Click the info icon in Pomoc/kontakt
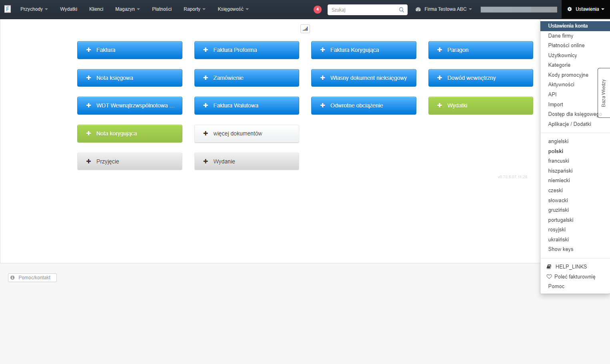The width and height of the screenshot is (610, 364). (x=12, y=277)
